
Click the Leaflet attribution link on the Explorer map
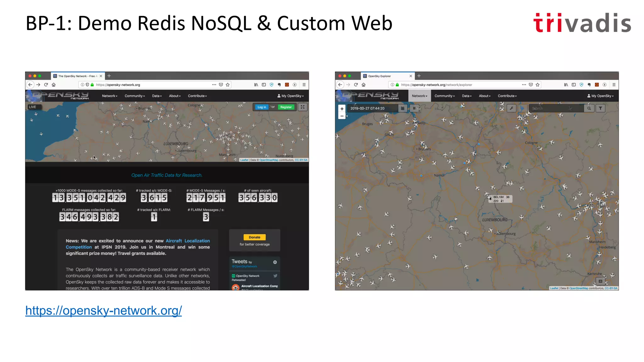(554, 288)
